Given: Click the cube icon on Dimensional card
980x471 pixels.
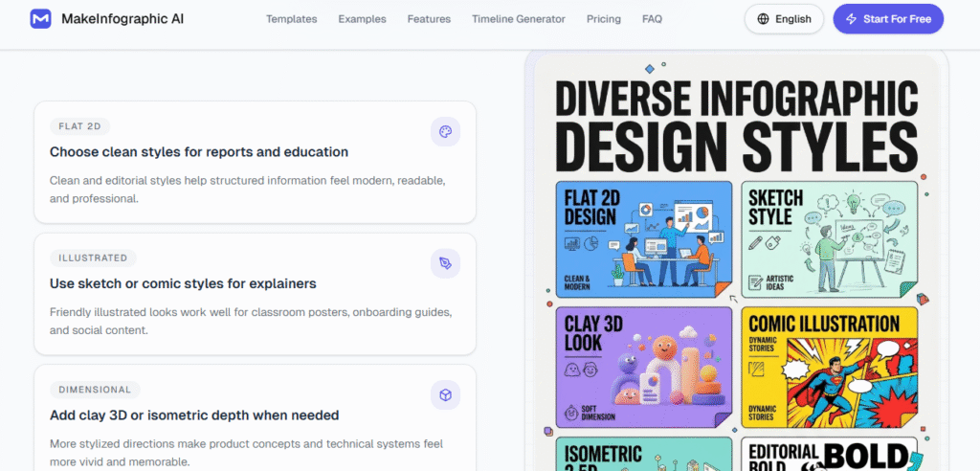Looking at the screenshot, I should (x=445, y=394).
